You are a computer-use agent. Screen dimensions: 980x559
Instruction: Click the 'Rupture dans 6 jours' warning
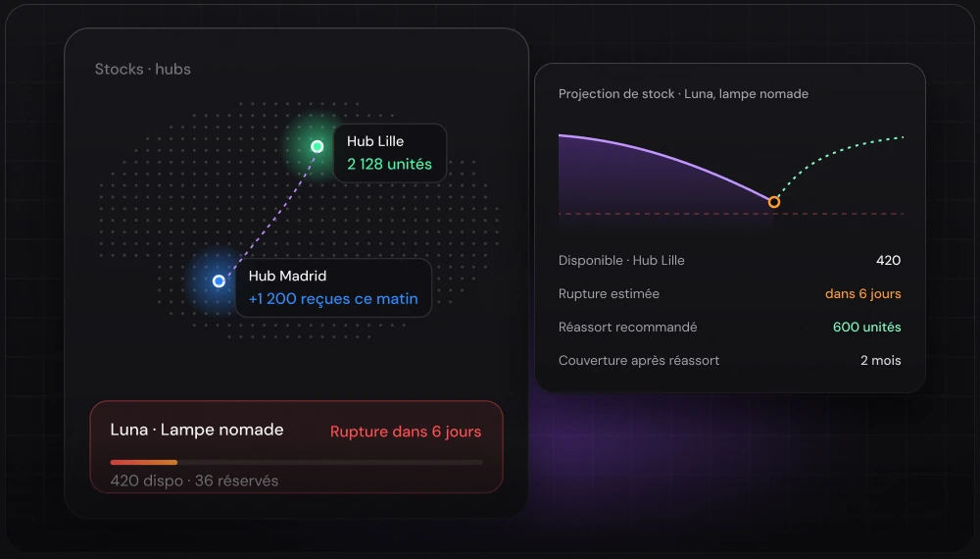click(x=406, y=432)
